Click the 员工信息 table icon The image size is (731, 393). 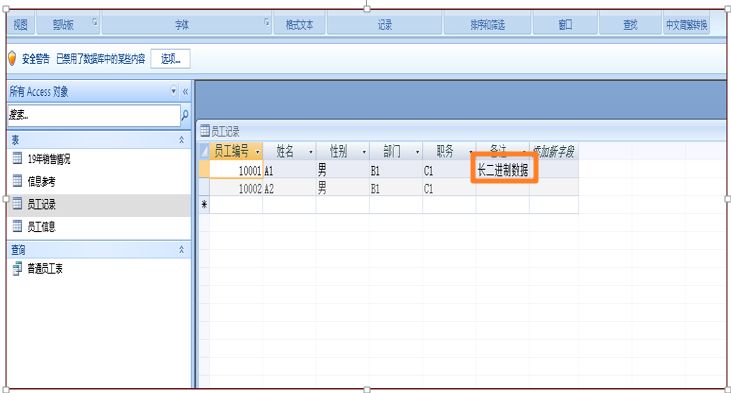(17, 226)
